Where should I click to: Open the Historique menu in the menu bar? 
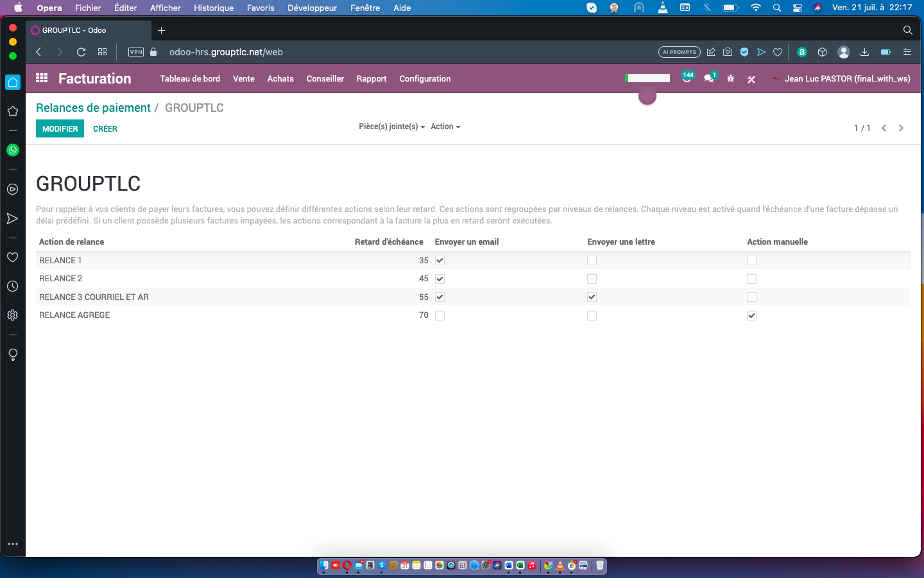tap(214, 8)
